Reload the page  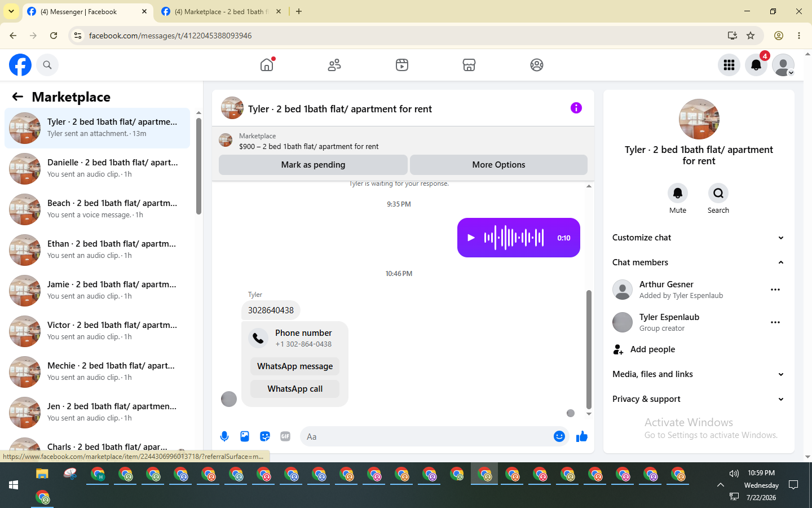(54, 36)
